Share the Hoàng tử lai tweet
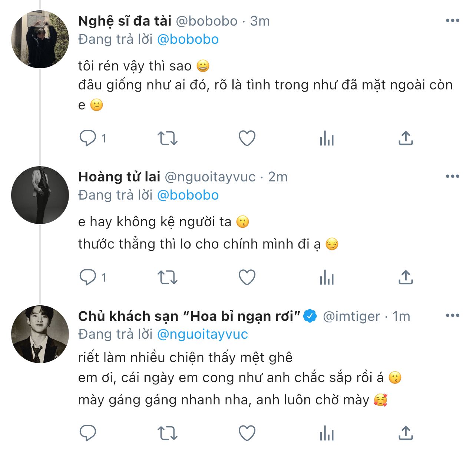This screenshot has height=450, width=476. [x=406, y=277]
